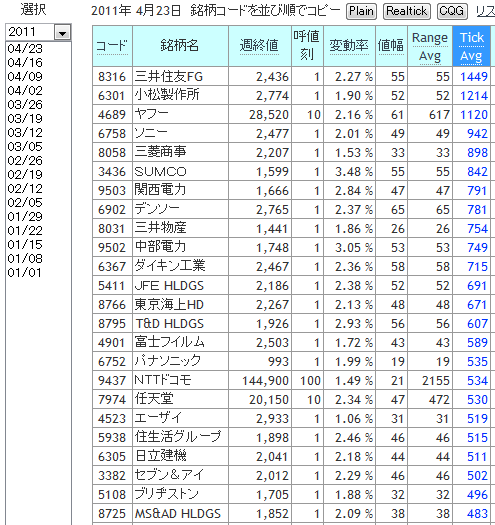Open Tick Avg value 898
This screenshot has width=495, height=525.
477,153
